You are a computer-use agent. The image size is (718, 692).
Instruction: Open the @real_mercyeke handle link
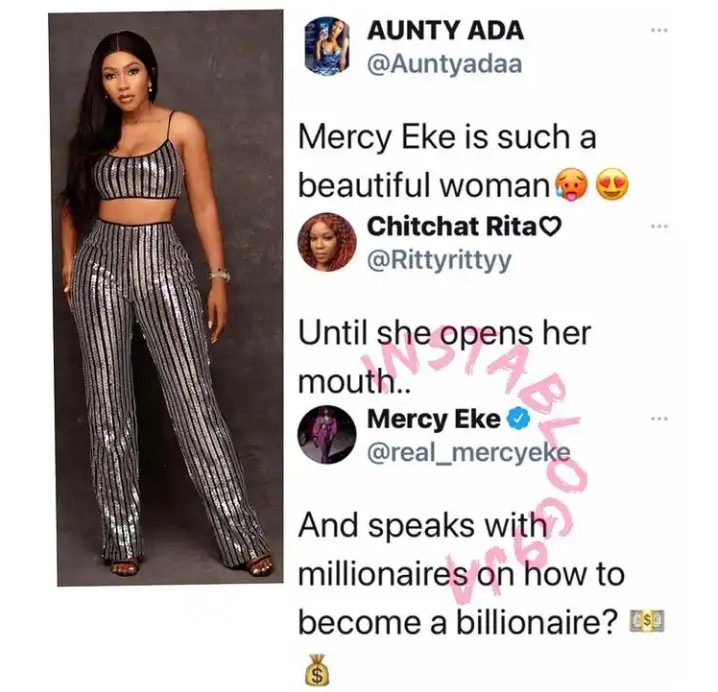pyautogui.click(x=469, y=452)
